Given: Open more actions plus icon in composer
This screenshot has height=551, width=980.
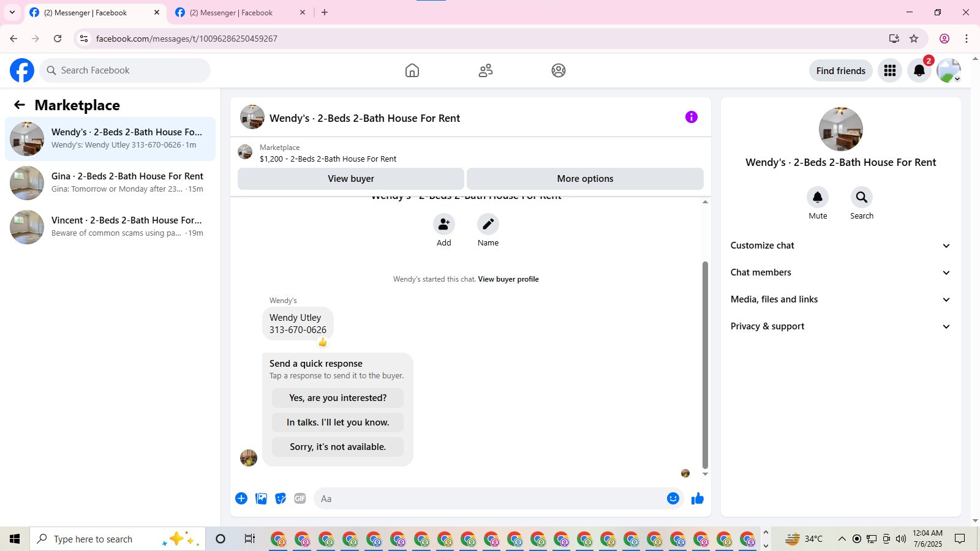Looking at the screenshot, I should coord(241,498).
